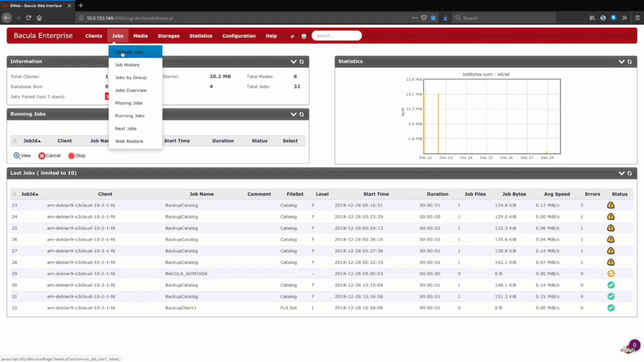Click the pencil icon in Bacula navbar

coord(292,36)
